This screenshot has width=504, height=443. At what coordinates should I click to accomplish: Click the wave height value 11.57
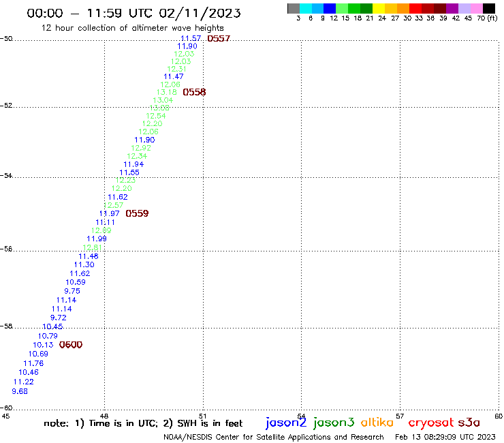pyautogui.click(x=191, y=38)
